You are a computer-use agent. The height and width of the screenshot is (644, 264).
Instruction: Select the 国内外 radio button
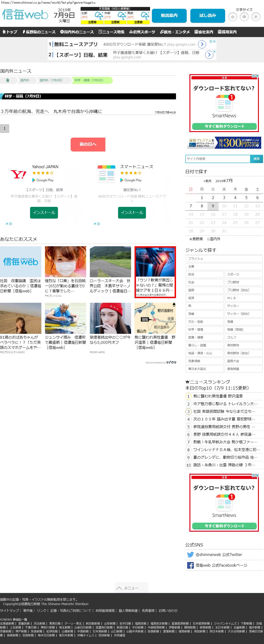[x=208, y=239]
